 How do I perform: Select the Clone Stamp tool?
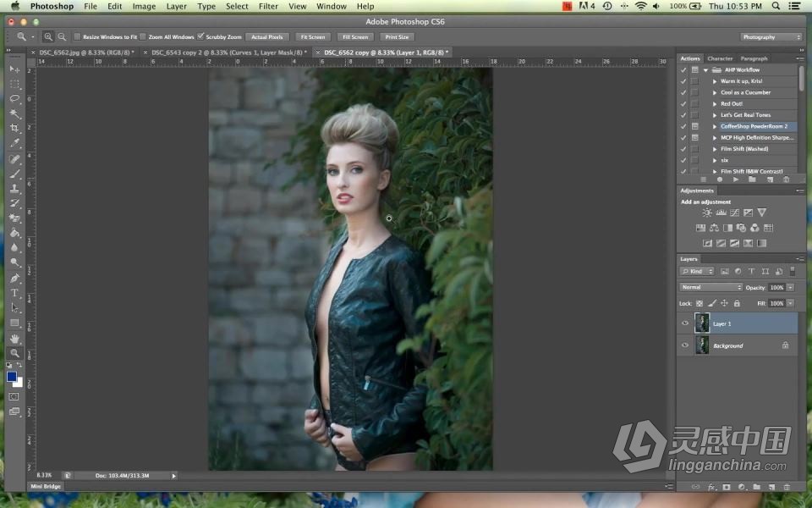tap(14, 189)
